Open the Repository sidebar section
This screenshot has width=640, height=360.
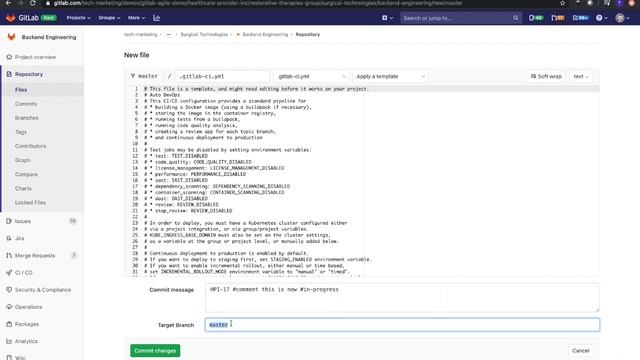[x=29, y=74]
